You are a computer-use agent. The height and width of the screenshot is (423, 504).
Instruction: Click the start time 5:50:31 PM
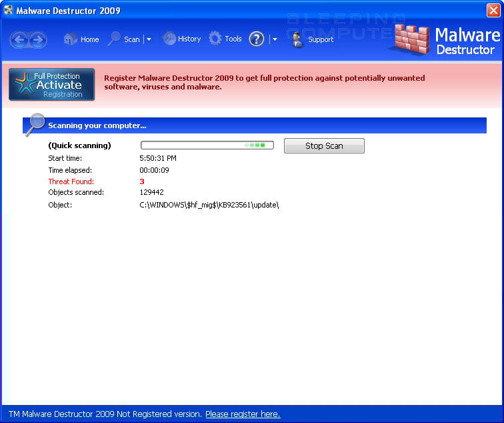[x=158, y=158]
